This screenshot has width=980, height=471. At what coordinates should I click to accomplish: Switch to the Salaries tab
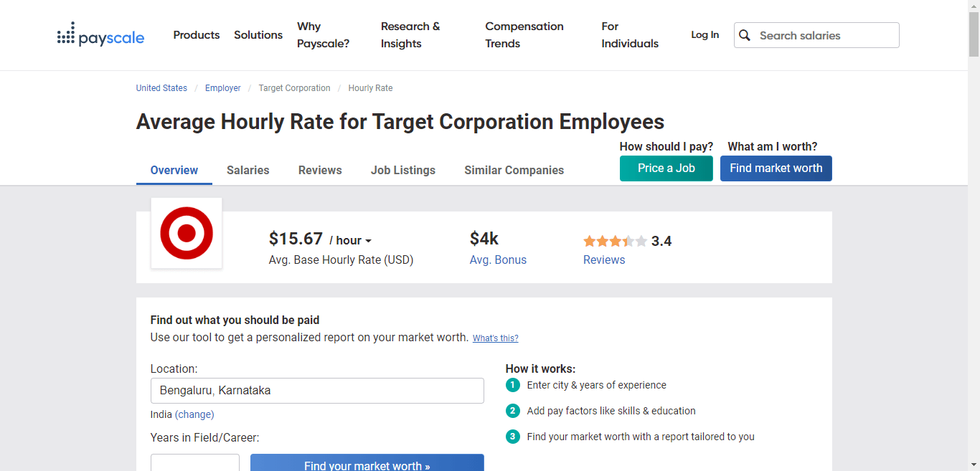248,170
